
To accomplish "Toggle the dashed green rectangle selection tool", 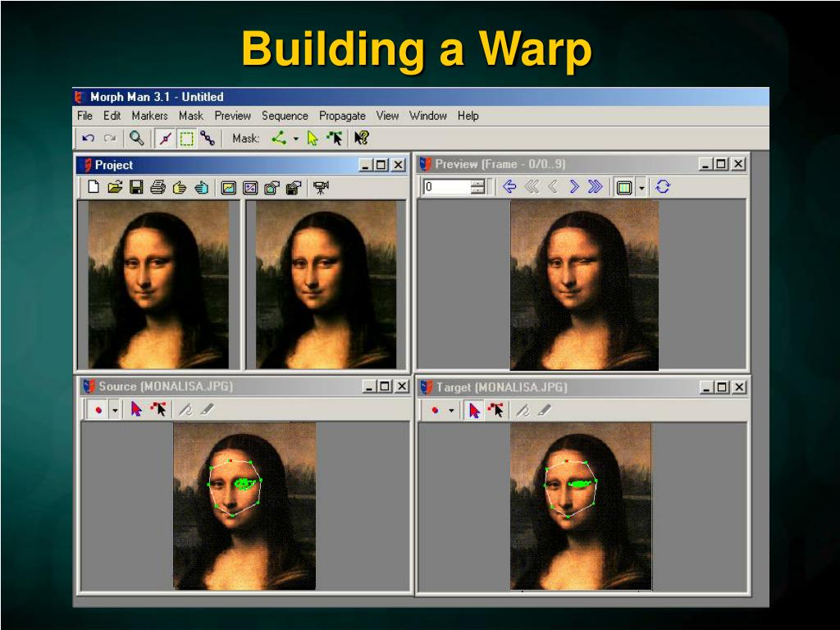I will click(186, 139).
